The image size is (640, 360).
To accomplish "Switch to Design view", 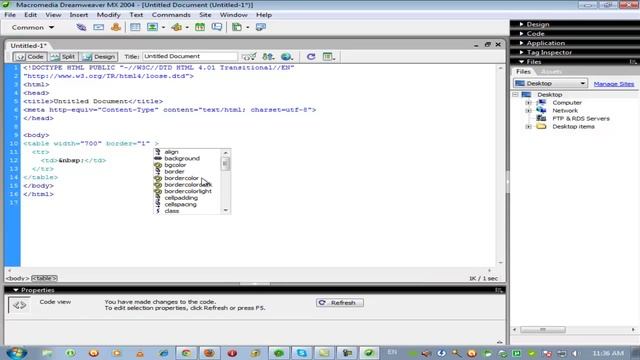I will (99, 57).
